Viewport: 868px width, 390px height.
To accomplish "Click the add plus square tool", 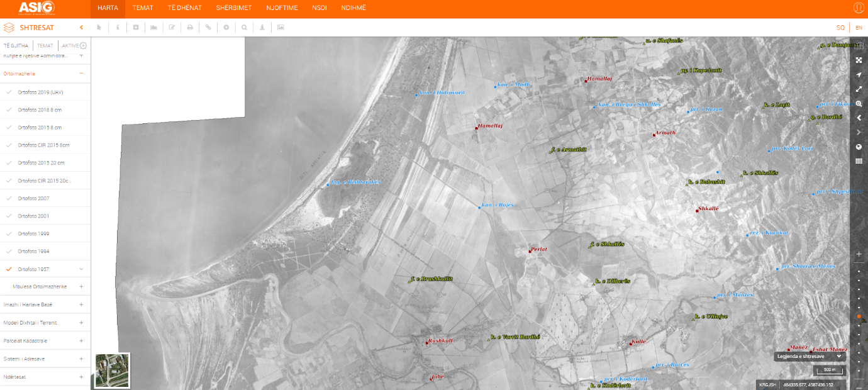I will [x=136, y=28].
